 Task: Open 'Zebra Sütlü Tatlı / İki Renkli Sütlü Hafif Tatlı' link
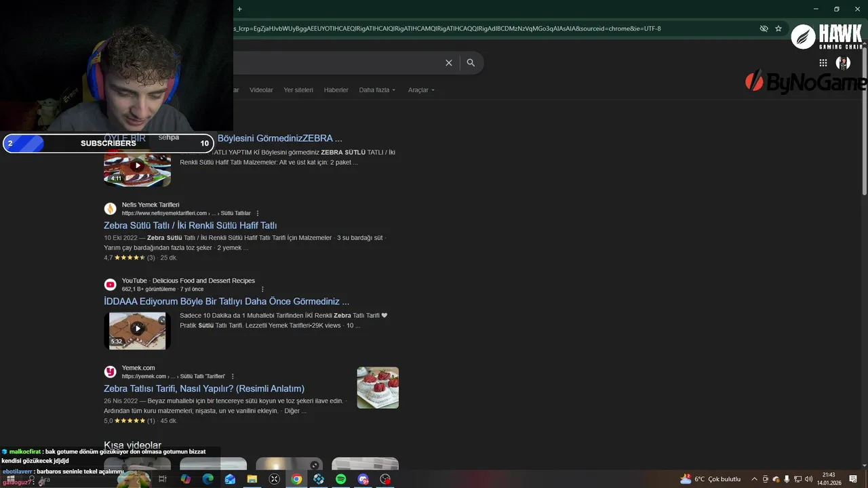click(x=190, y=225)
